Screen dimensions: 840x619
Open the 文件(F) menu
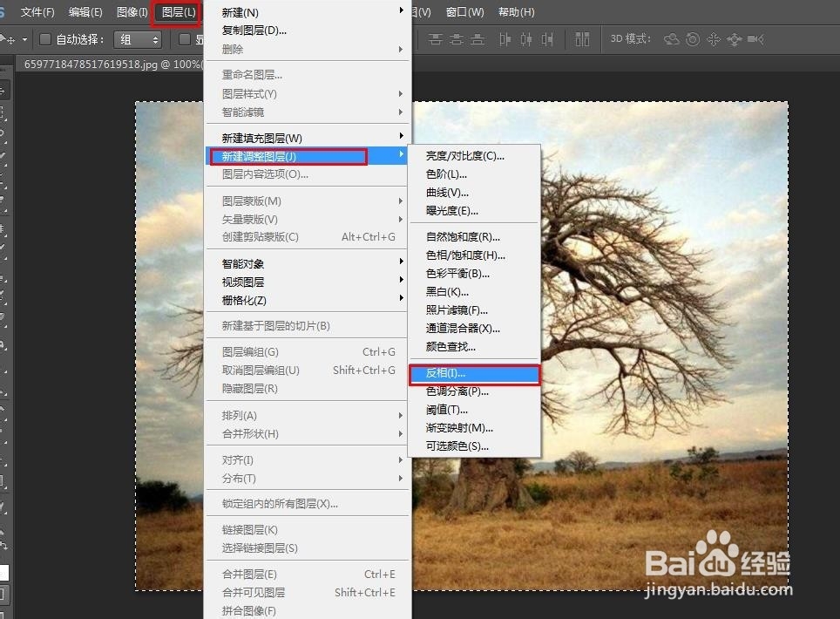click(x=37, y=12)
